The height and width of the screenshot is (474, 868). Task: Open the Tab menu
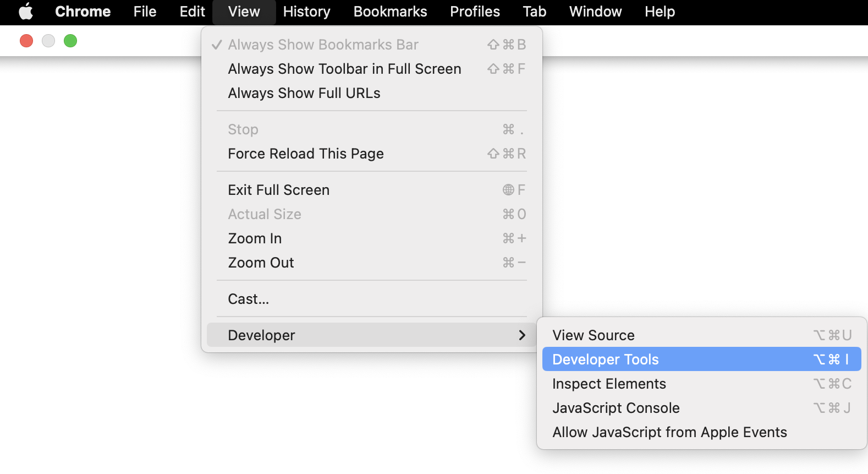(534, 12)
